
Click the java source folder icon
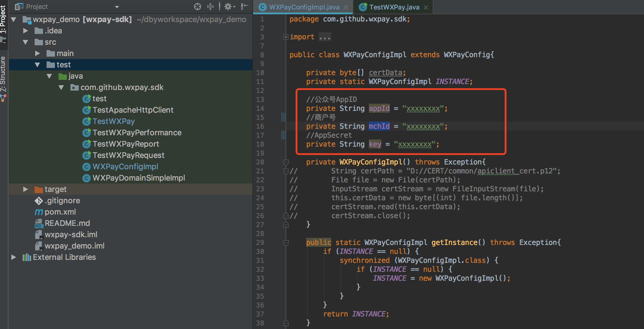pos(63,76)
